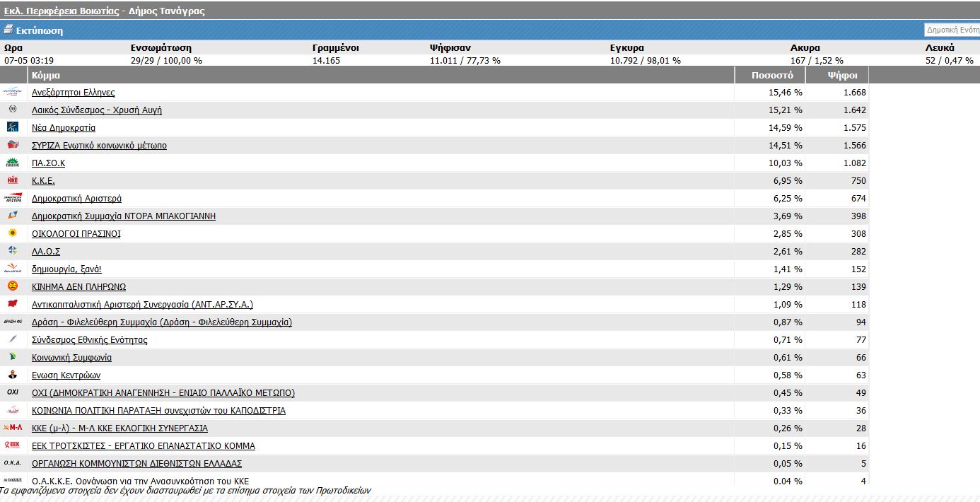Click the Δημοκρατική Αριστερά logo icon
This screenshot has height=502, width=980.
point(13,198)
